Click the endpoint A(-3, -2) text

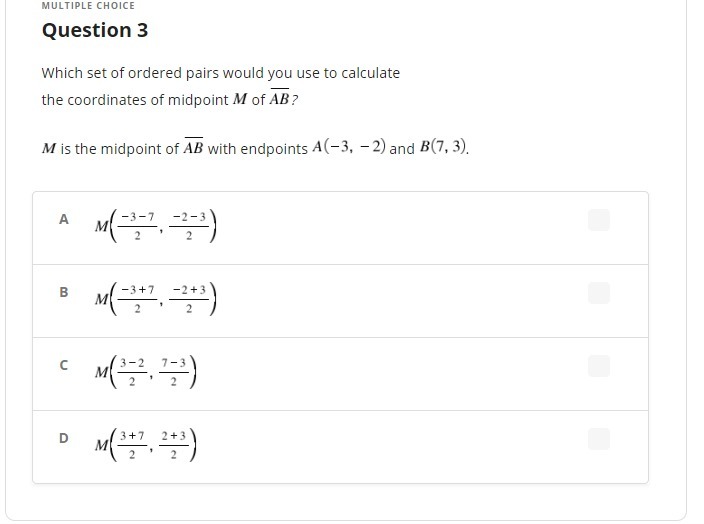tap(349, 147)
